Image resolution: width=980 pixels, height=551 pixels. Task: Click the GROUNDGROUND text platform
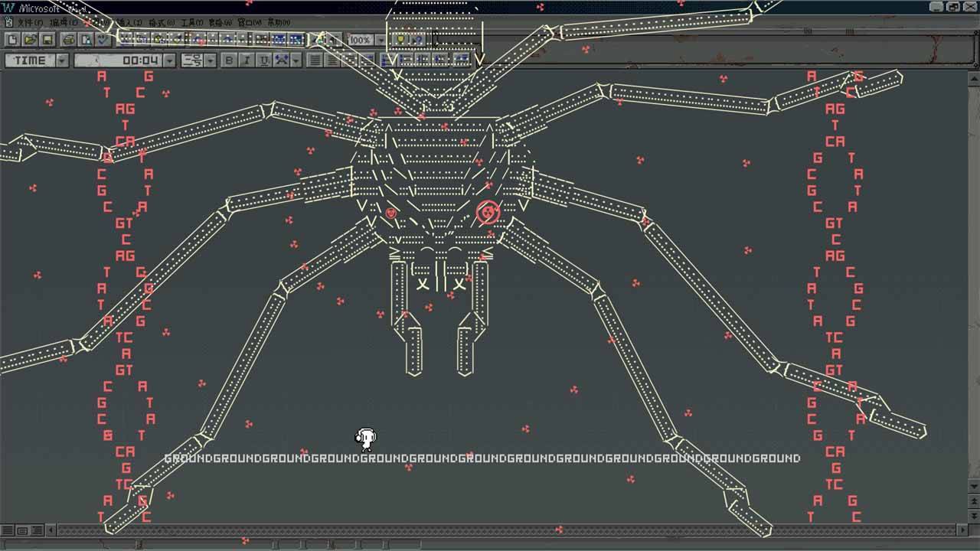coord(482,458)
